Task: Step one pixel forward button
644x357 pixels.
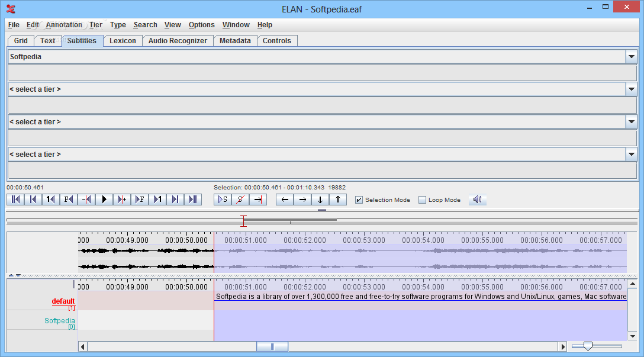Action: 121,200
